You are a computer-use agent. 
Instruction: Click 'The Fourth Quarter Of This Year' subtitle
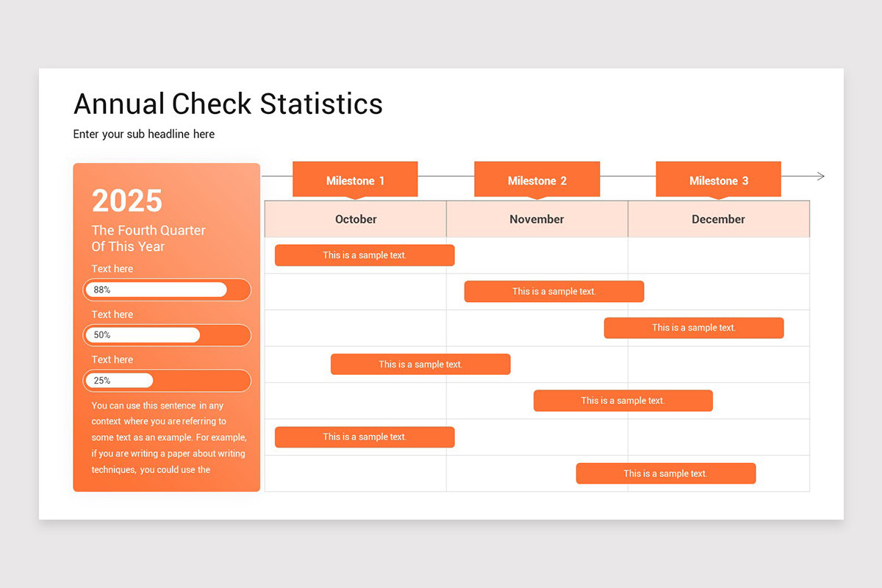click(x=148, y=238)
